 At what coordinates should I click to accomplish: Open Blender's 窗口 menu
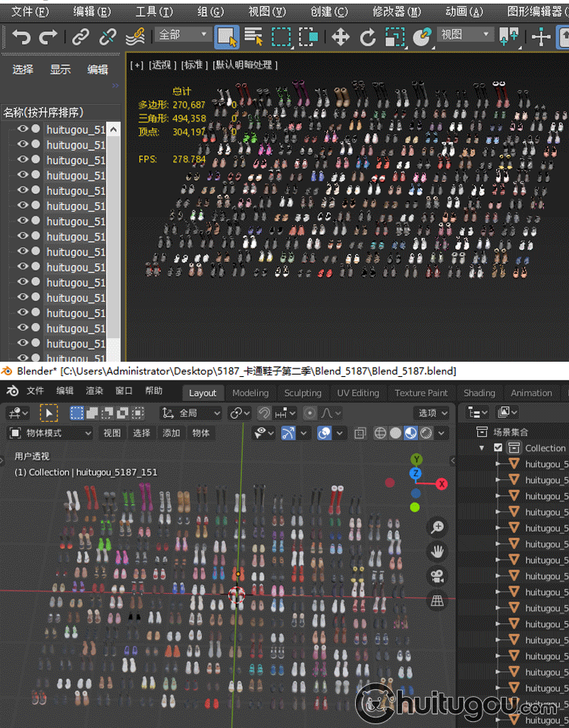[x=124, y=391]
